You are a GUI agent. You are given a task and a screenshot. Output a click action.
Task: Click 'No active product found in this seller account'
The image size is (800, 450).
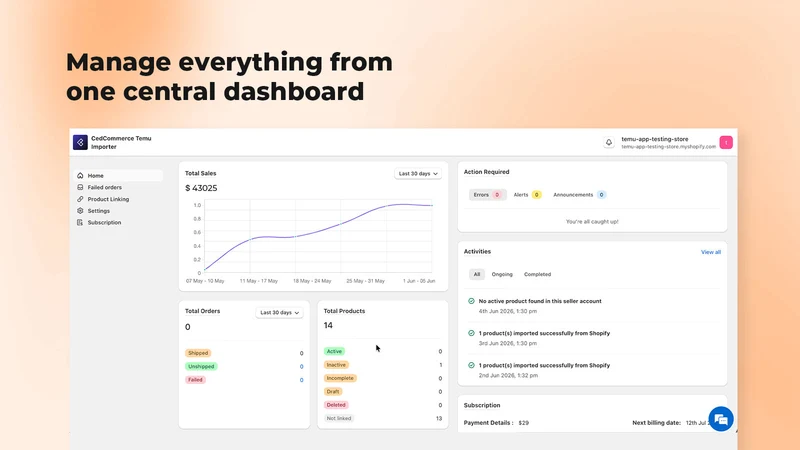540,301
